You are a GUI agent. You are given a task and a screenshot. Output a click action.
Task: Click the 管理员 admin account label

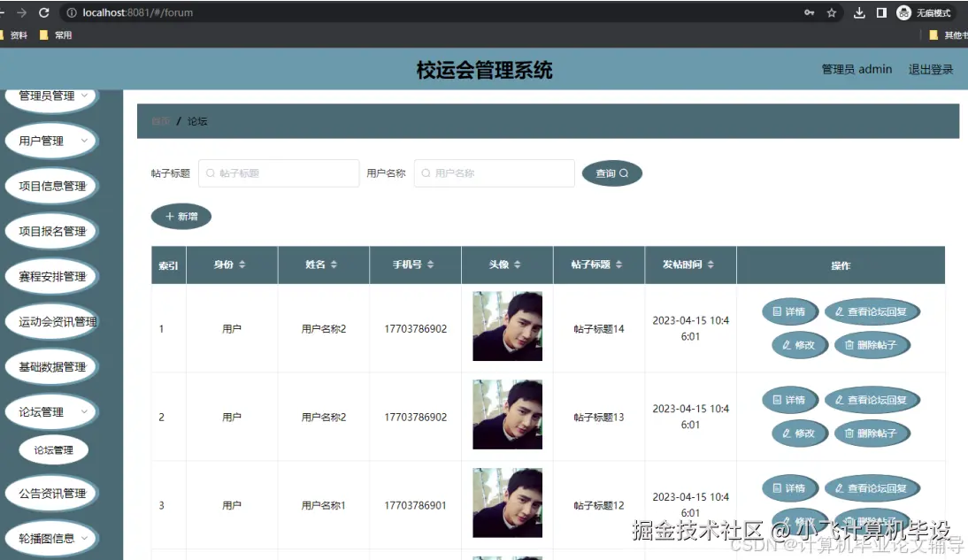tap(857, 69)
